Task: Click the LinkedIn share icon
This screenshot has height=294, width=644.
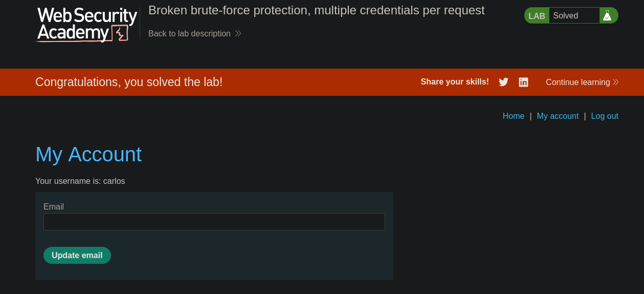Action: click(523, 82)
